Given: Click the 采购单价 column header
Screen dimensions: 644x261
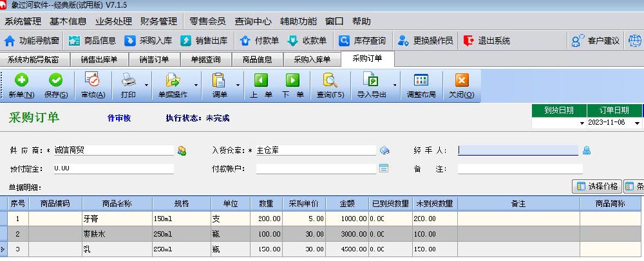Looking at the screenshot, I should click(x=305, y=204).
